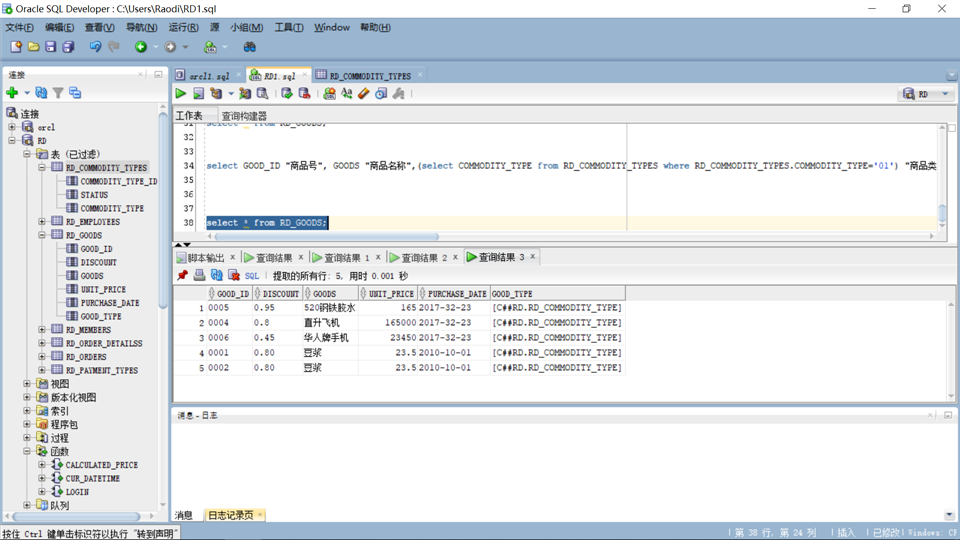Open the SQL worksheet toolbar icon
Viewport: 960px width, 540px height.
(x=210, y=47)
